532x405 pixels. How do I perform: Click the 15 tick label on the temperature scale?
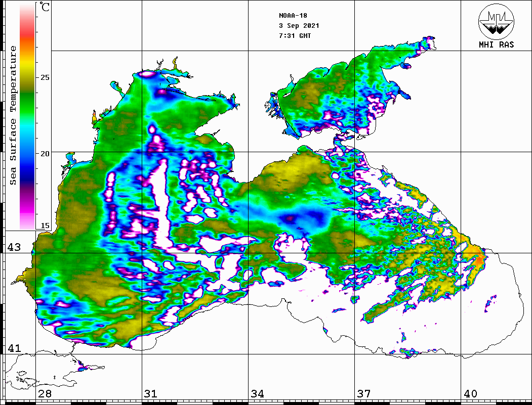(x=45, y=226)
